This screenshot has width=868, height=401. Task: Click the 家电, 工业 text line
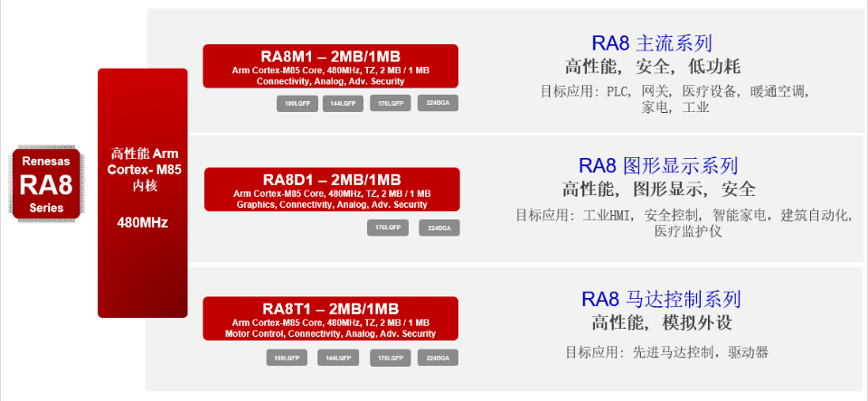(x=675, y=107)
